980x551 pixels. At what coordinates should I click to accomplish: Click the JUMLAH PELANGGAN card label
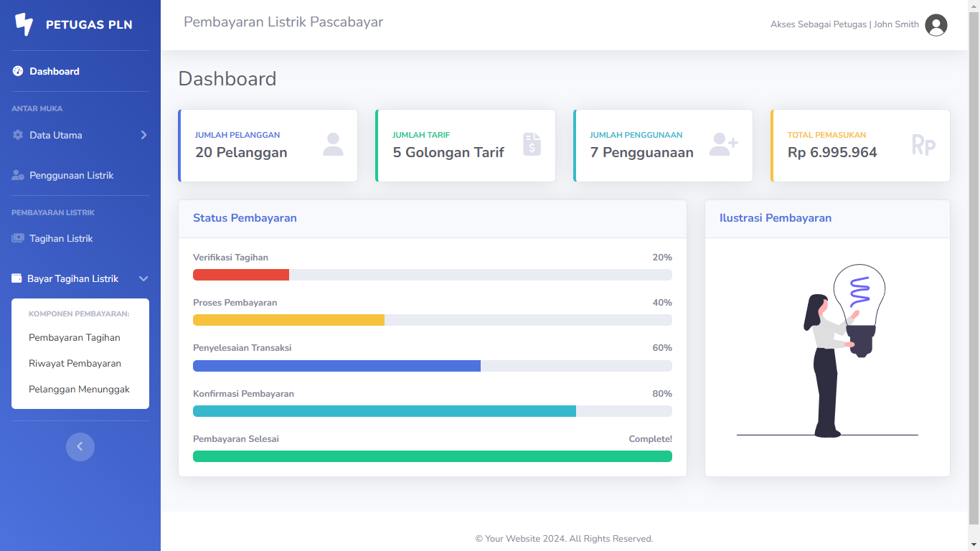[x=237, y=135]
